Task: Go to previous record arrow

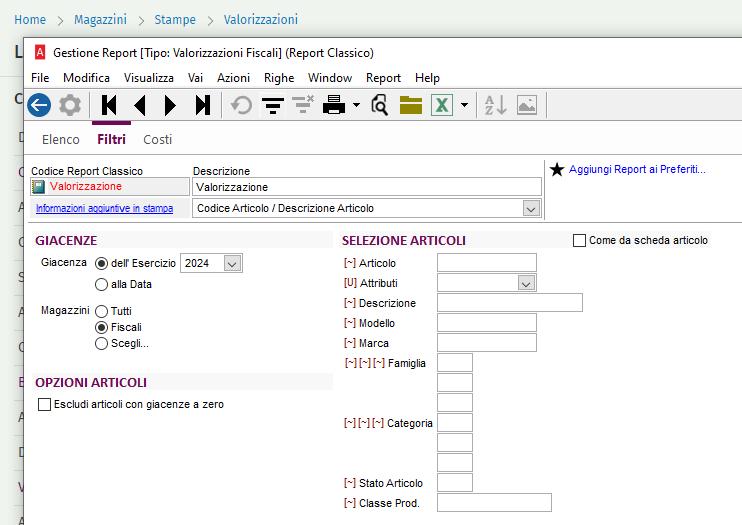Action: coord(140,105)
